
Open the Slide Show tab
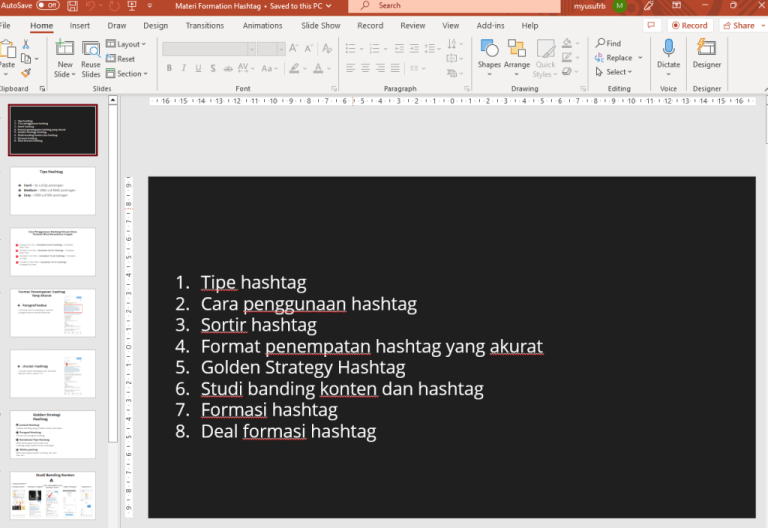[x=320, y=25]
